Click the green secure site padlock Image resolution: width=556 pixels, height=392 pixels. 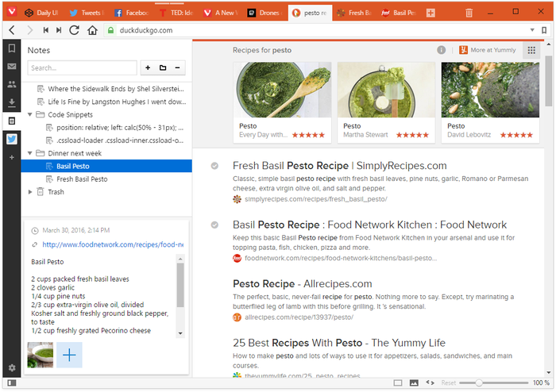click(110, 30)
